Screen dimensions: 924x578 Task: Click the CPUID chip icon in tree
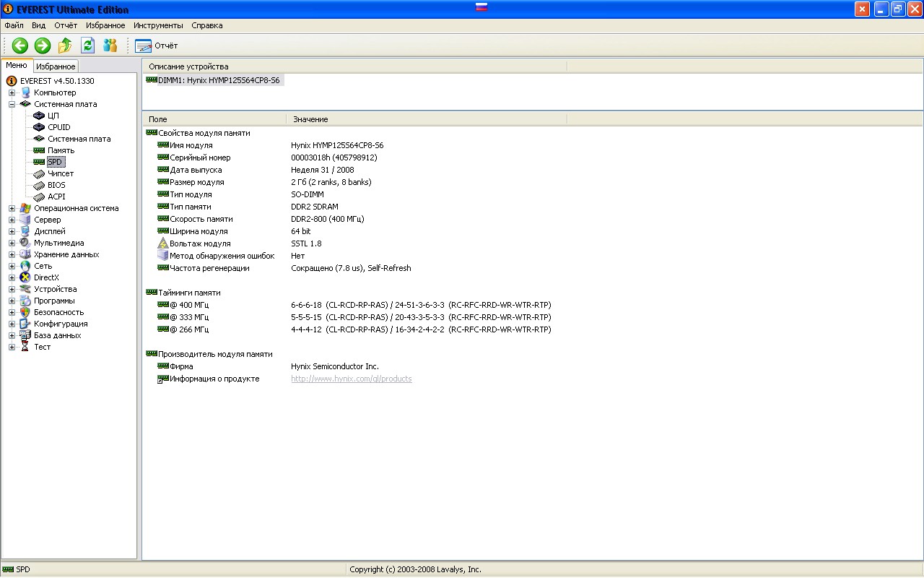pyautogui.click(x=39, y=127)
